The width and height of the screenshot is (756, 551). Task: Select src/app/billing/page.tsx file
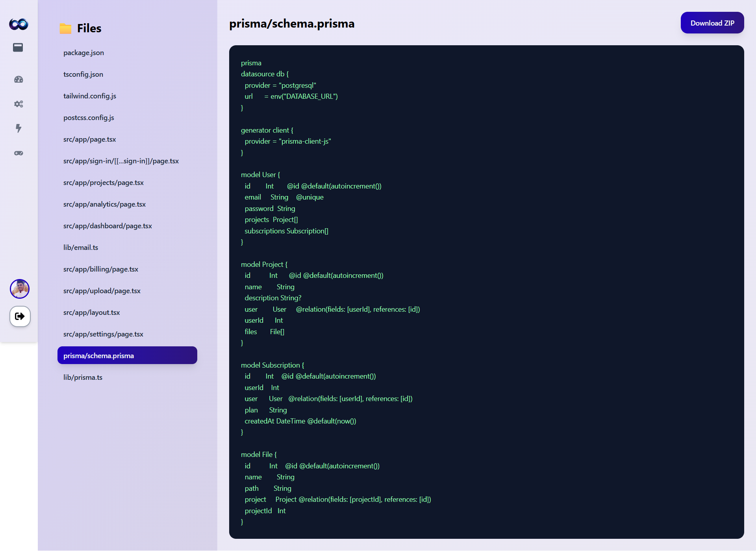click(x=101, y=269)
